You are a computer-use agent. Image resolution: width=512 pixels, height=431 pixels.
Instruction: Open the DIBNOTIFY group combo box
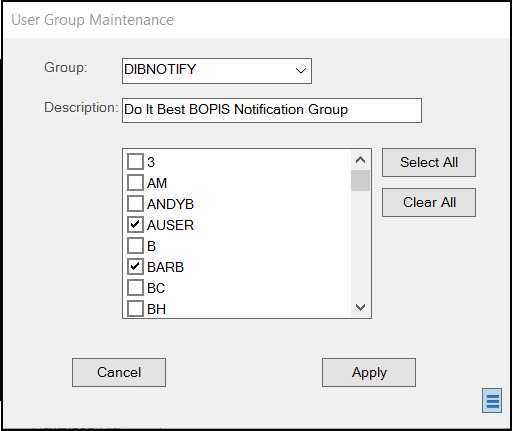(x=217, y=71)
